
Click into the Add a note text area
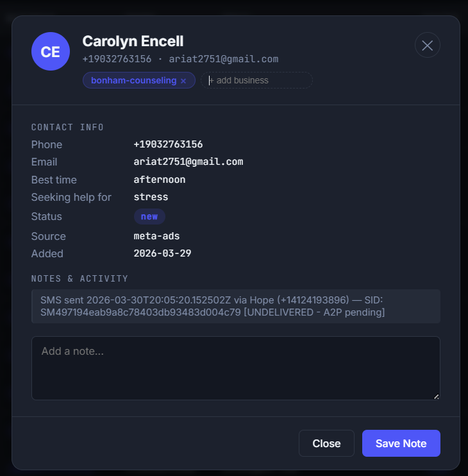pos(235,368)
